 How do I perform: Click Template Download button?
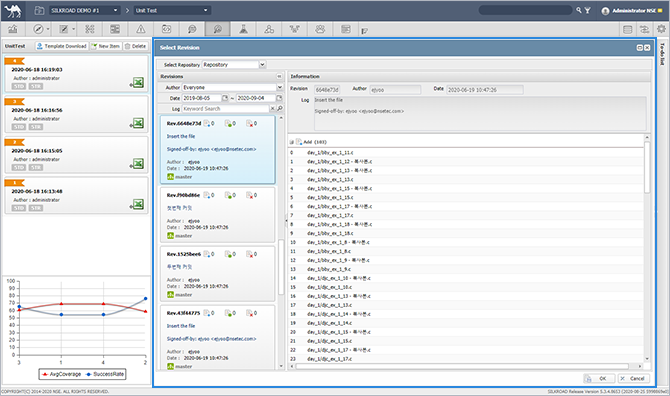tap(62, 46)
